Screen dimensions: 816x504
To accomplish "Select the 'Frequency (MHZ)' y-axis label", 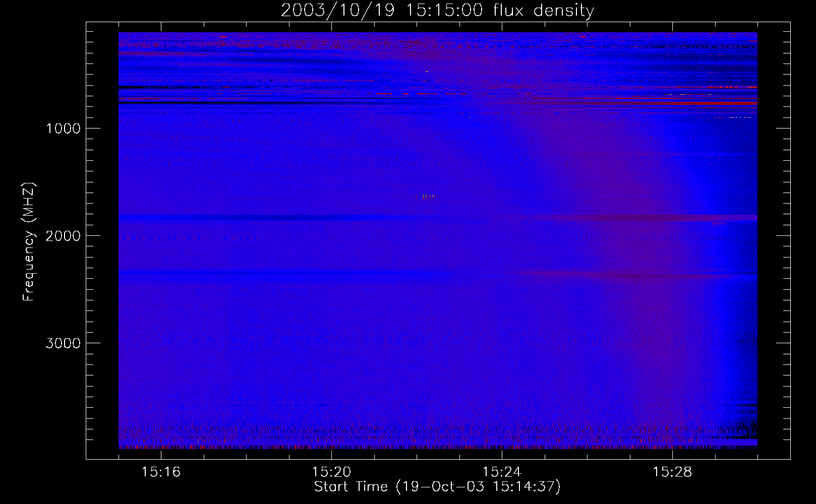I will 29,242.
